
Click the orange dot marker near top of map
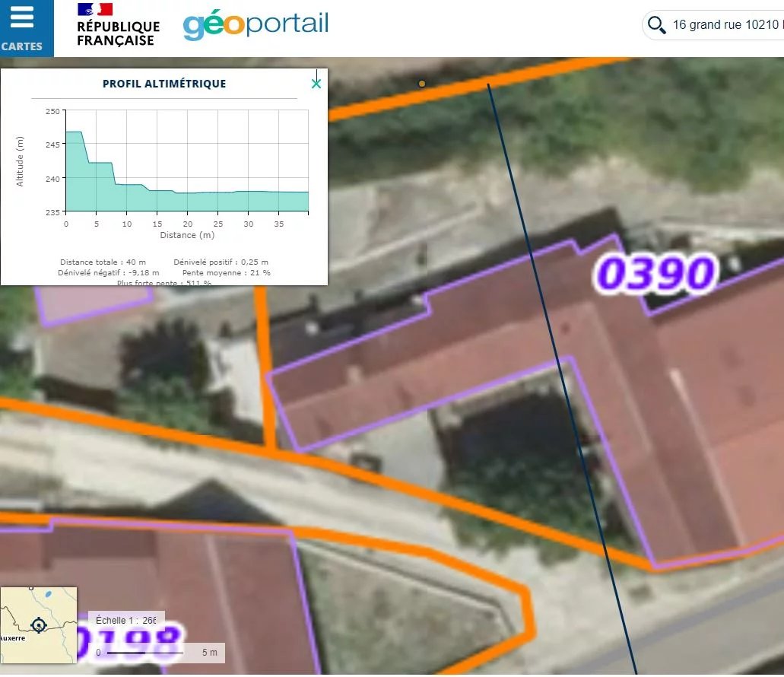pyautogui.click(x=422, y=84)
